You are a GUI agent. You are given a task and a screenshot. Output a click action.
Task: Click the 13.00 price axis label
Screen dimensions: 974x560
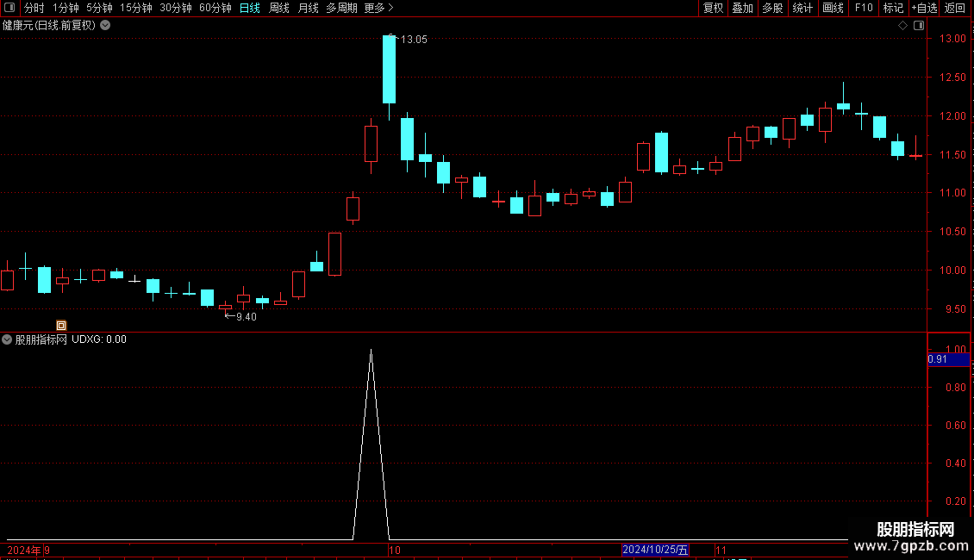click(x=952, y=39)
